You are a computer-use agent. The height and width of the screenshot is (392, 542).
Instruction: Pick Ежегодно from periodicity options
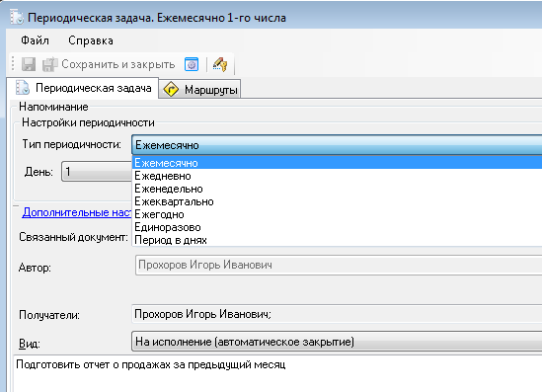click(337, 214)
